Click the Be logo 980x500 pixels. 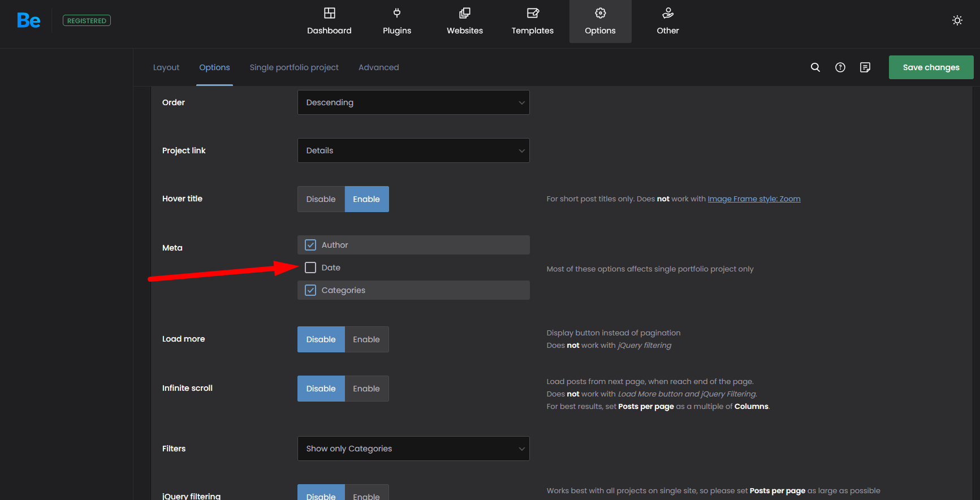point(28,20)
